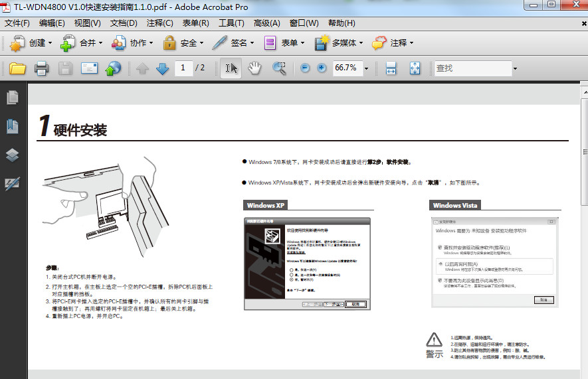This screenshot has width=588, height=379.
Task: Open the 创建 (Create) toolbar menu
Action: tap(31, 43)
